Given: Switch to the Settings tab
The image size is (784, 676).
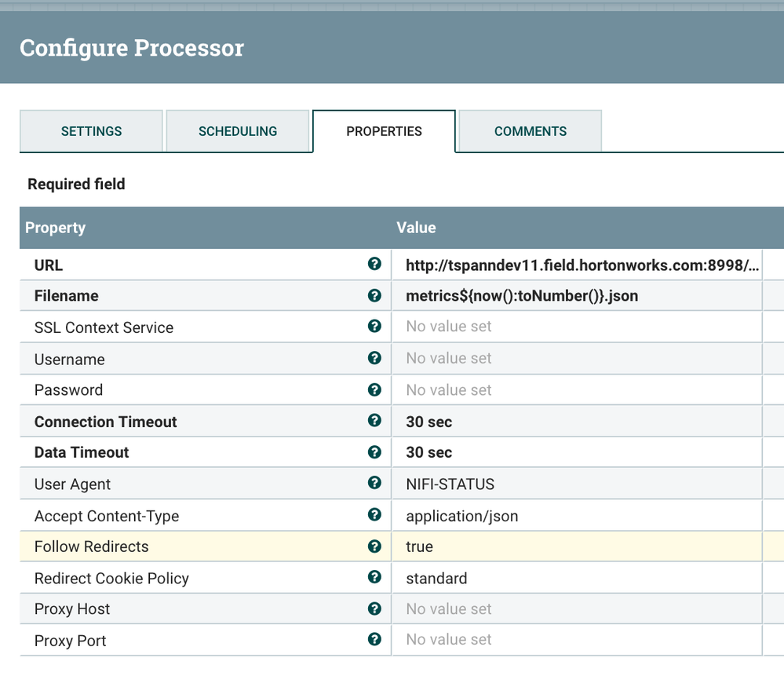Looking at the screenshot, I should tap(91, 131).
